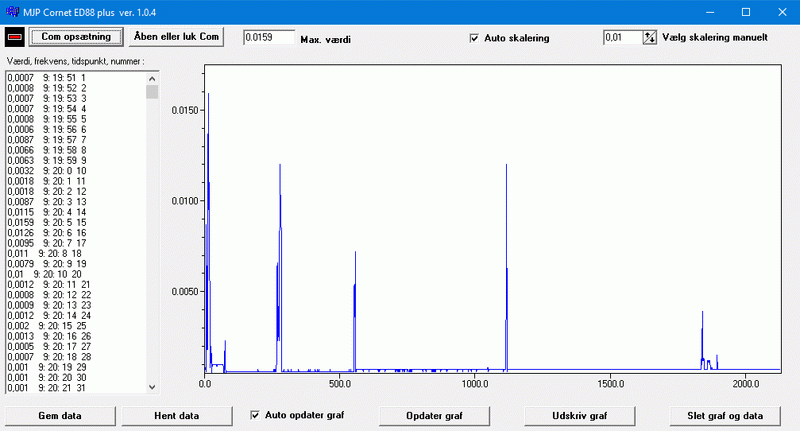
Task: Select list row 0,0007 9:19:51 1
Action: pos(76,78)
